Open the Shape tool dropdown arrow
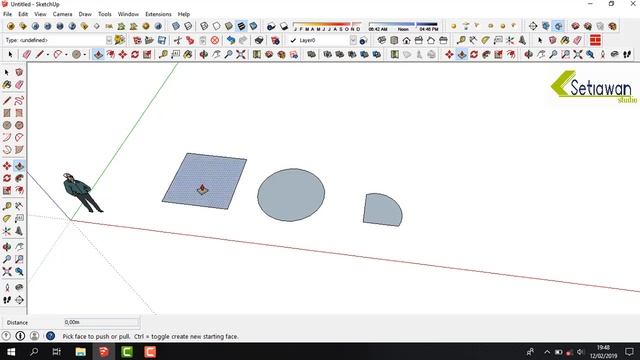 (85, 54)
